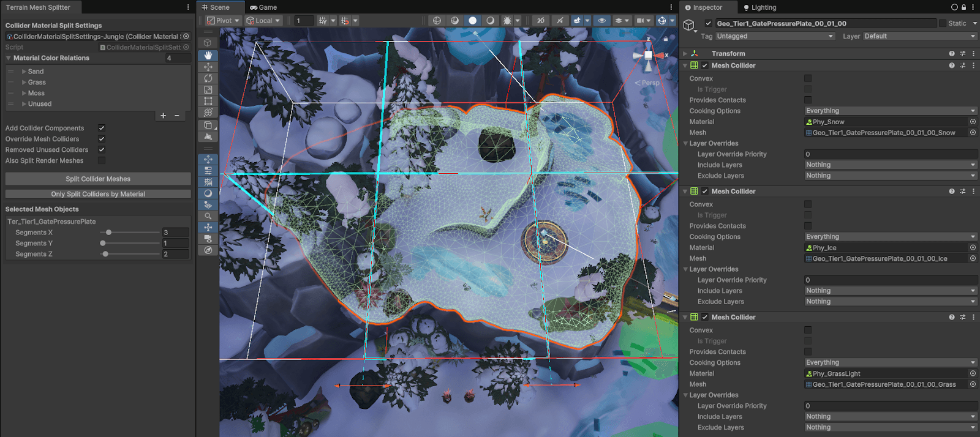Click the Edit Bounding Volume tool icon
980x437 pixels.
(x=208, y=125)
